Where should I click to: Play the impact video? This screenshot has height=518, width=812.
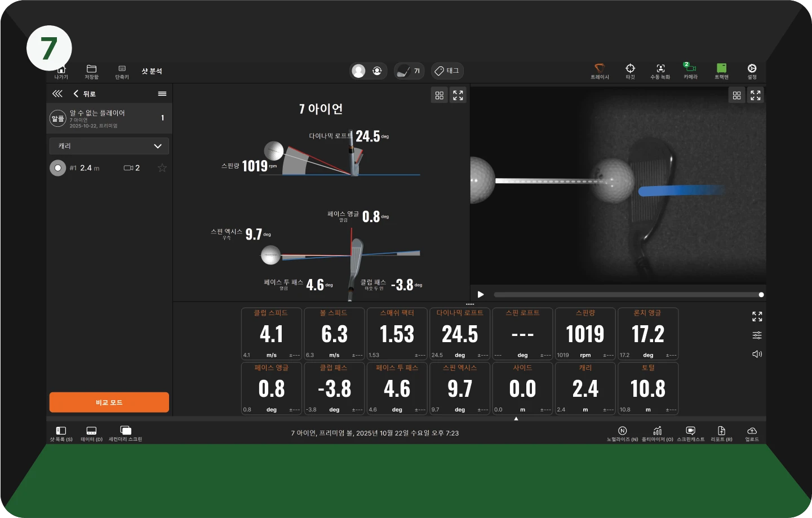click(481, 294)
